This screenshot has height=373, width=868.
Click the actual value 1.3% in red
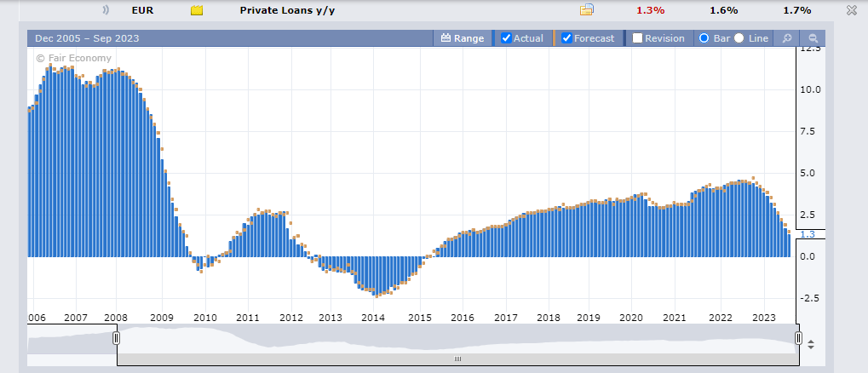tap(651, 10)
